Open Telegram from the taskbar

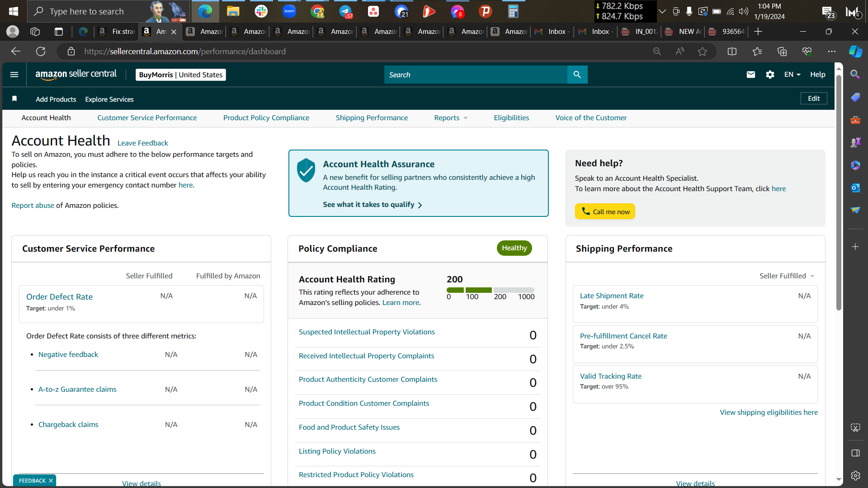coord(346,11)
